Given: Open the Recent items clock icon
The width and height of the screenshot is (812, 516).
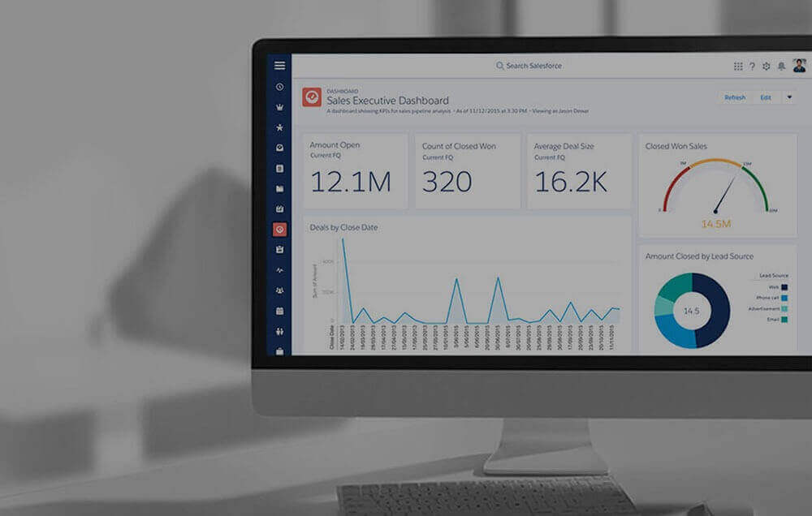Looking at the screenshot, I should pos(279,87).
